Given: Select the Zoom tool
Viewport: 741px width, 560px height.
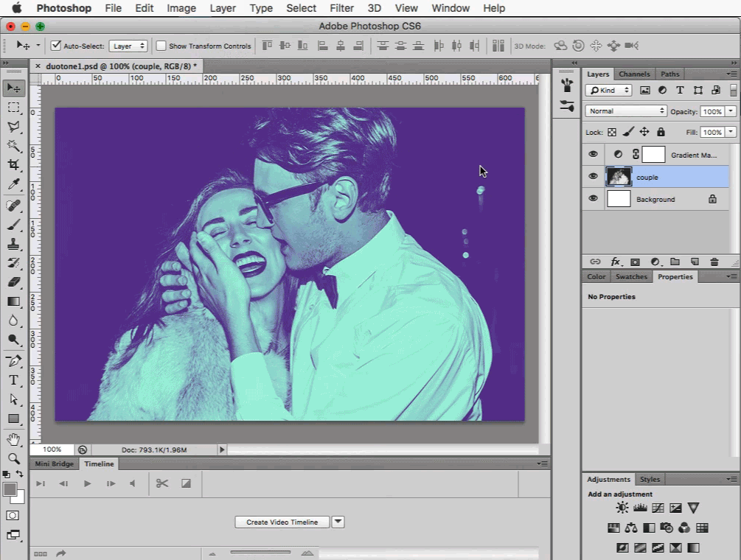Looking at the screenshot, I should click(13, 458).
